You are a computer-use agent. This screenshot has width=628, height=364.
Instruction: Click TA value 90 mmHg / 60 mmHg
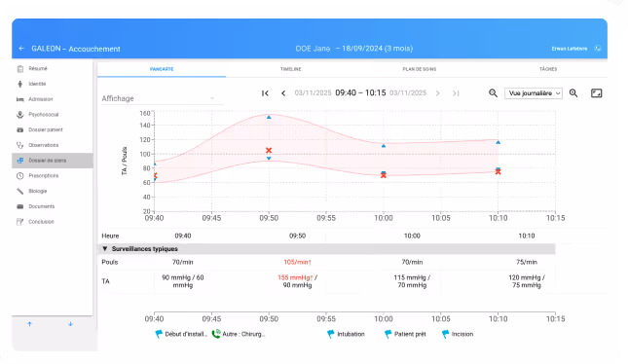183,281
